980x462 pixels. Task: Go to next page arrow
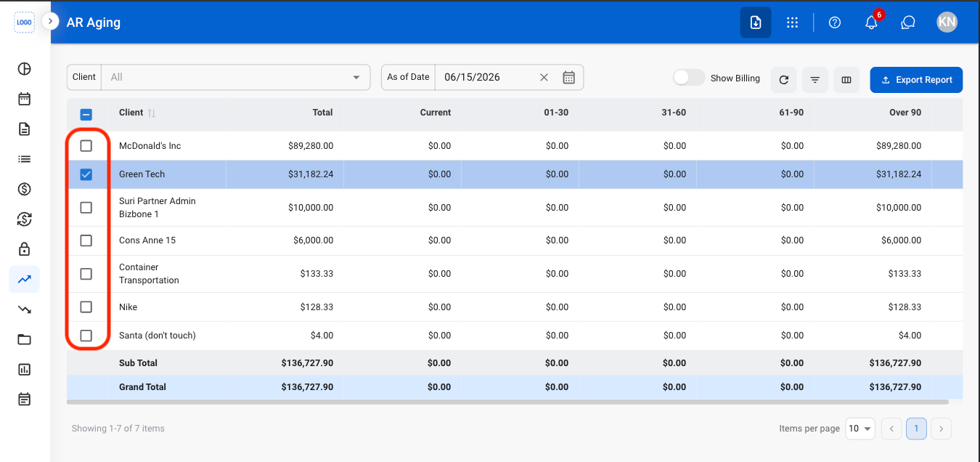coord(941,429)
